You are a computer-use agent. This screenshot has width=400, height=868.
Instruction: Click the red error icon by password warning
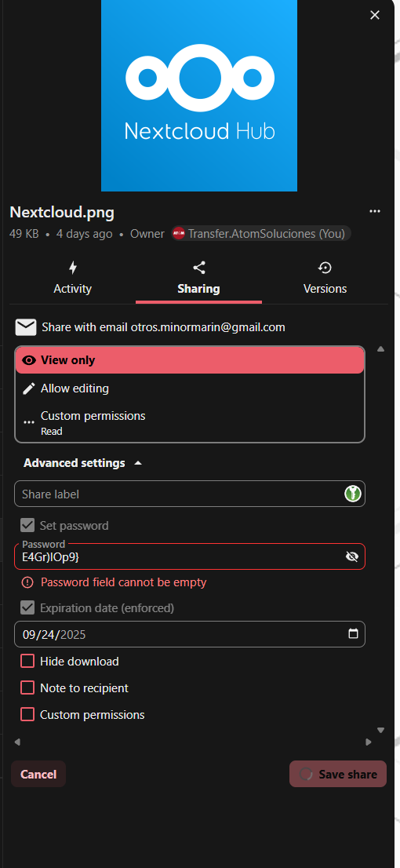27,582
